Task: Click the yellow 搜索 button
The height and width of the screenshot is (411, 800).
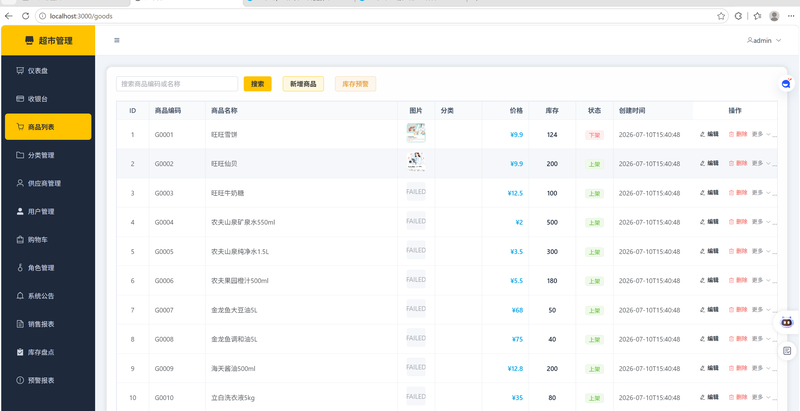Action: (x=258, y=84)
